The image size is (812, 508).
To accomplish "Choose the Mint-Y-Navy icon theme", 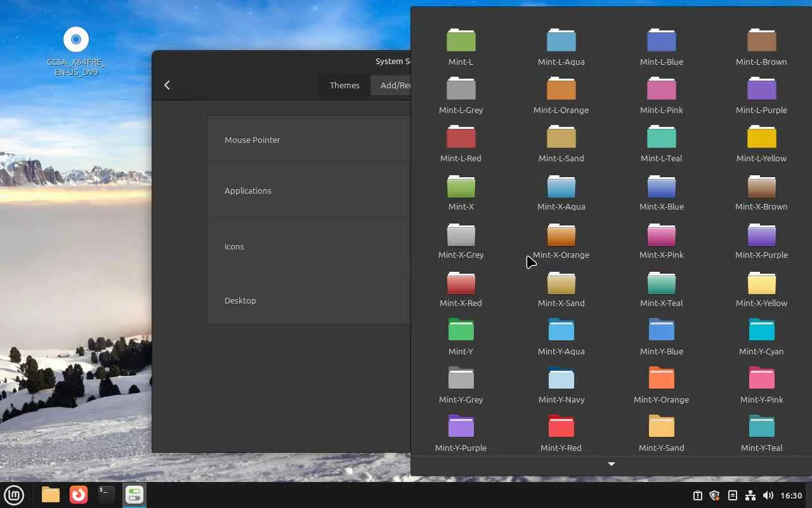I will [561, 385].
